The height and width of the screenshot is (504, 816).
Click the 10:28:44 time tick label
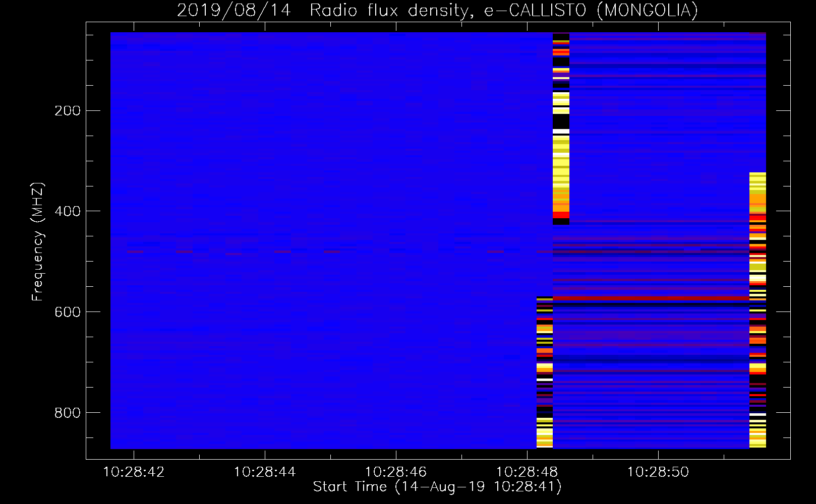(265, 472)
